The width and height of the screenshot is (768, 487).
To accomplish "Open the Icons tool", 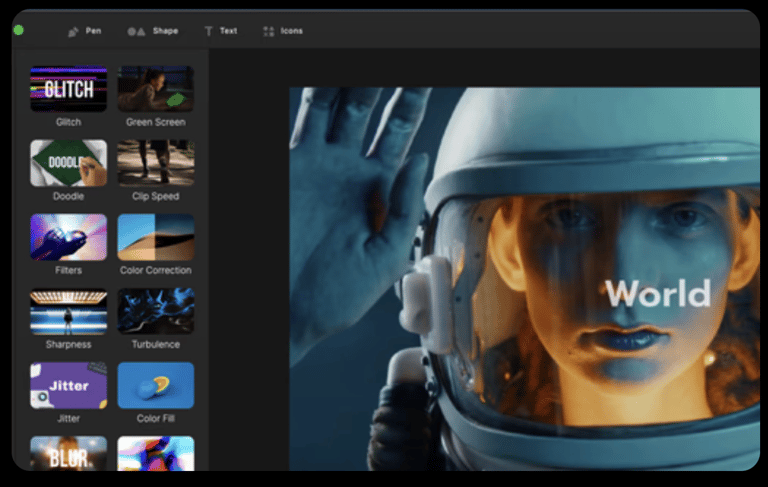I will [x=268, y=31].
